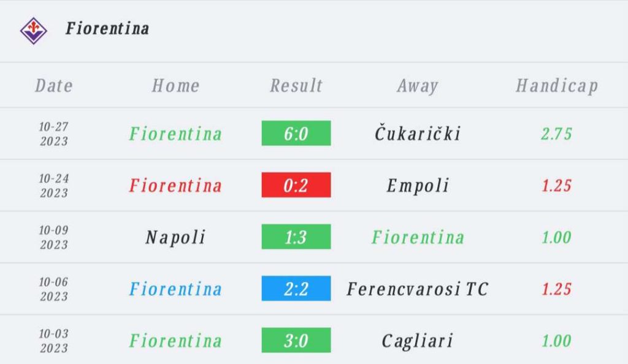Click the Ferencvarosi TC team name

pyautogui.click(x=418, y=289)
